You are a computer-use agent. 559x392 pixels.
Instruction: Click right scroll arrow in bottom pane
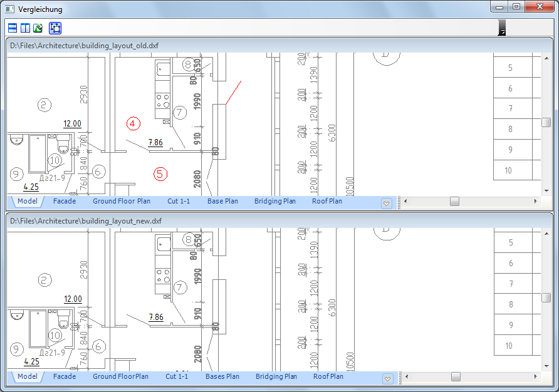(x=535, y=377)
